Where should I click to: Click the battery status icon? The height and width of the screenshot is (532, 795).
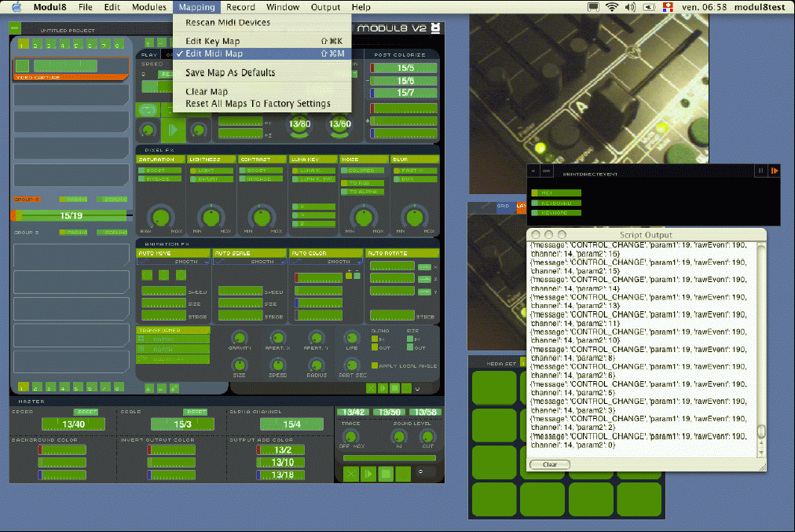click(649, 7)
